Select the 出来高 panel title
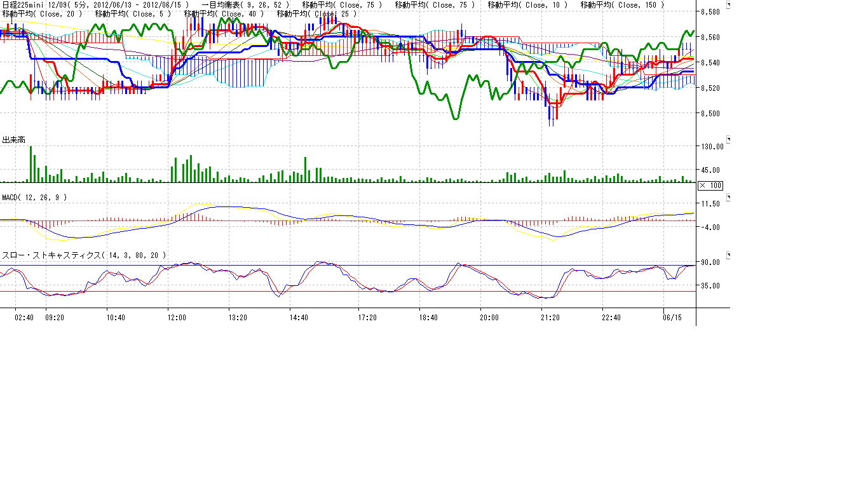 (14, 140)
